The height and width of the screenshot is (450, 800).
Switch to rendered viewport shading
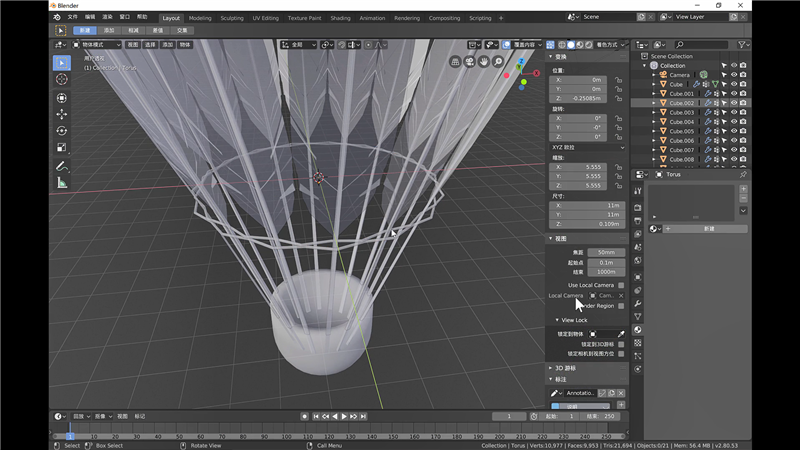point(589,45)
